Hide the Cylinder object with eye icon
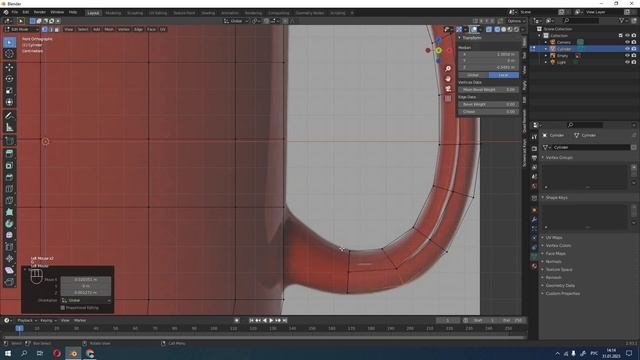 click(x=627, y=49)
